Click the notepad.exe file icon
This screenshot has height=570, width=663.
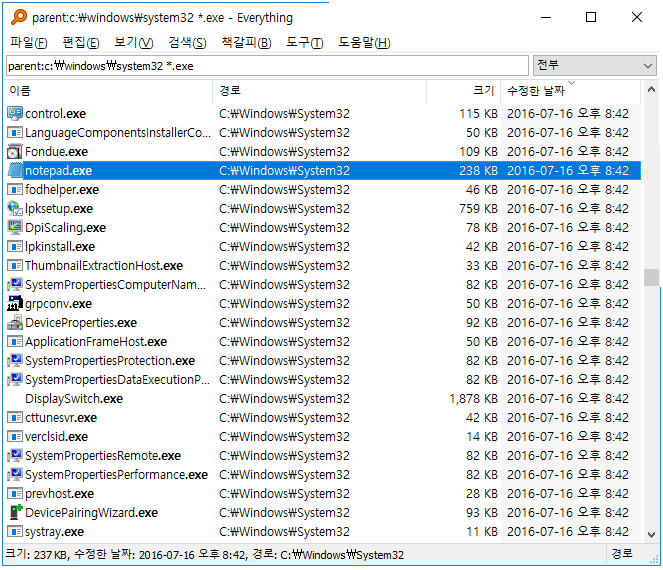point(15,170)
